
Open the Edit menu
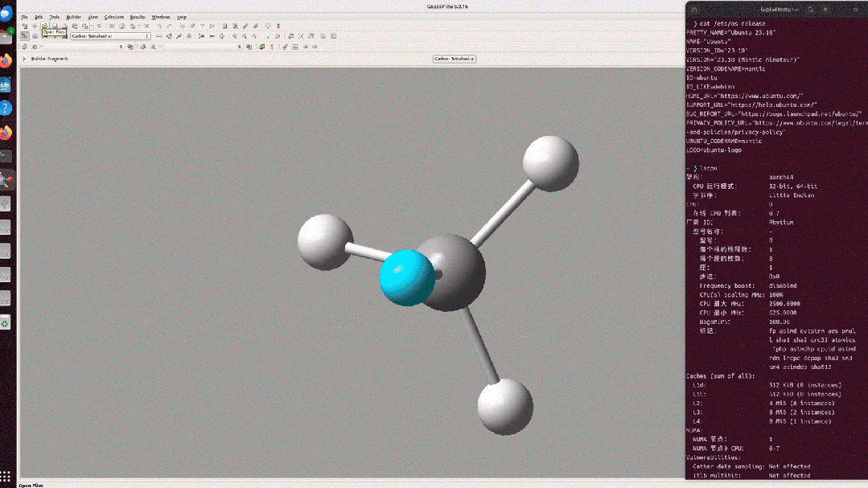(x=39, y=17)
